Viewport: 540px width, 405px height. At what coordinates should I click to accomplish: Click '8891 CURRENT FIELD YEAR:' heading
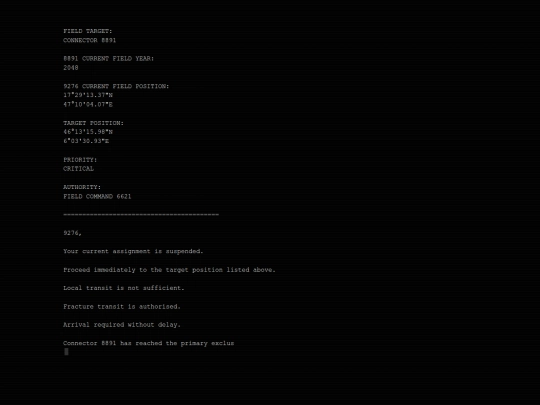point(108,59)
